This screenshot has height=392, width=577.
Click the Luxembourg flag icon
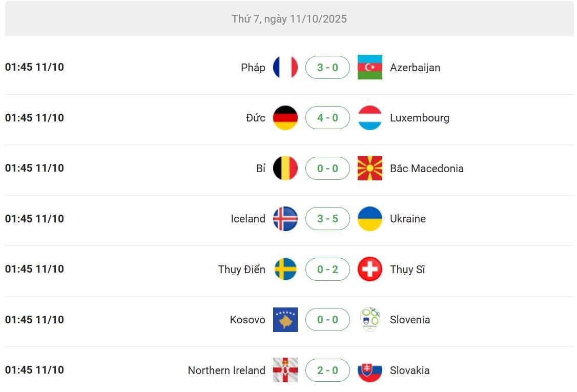[369, 118]
